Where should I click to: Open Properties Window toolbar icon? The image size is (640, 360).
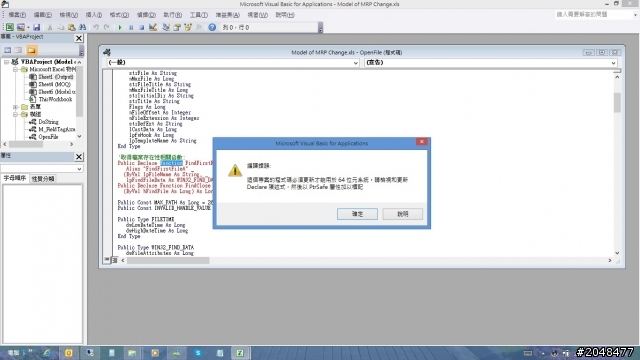tap(177, 27)
